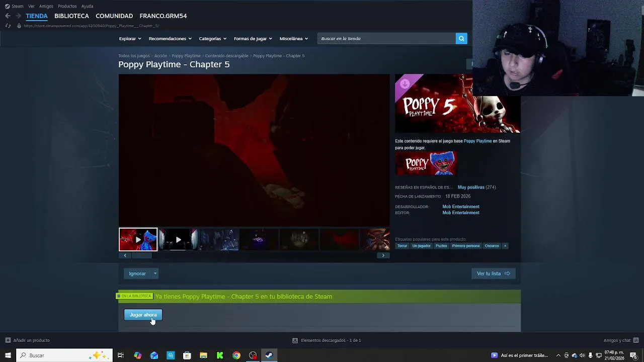
Task: Open the Amigos menu
Action: click(46, 6)
